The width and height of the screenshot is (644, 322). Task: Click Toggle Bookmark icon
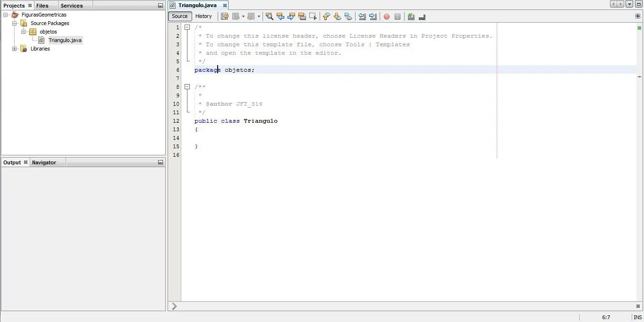348,16
